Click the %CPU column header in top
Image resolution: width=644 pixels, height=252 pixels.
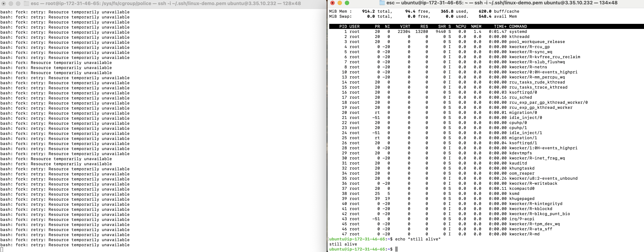(461, 26)
